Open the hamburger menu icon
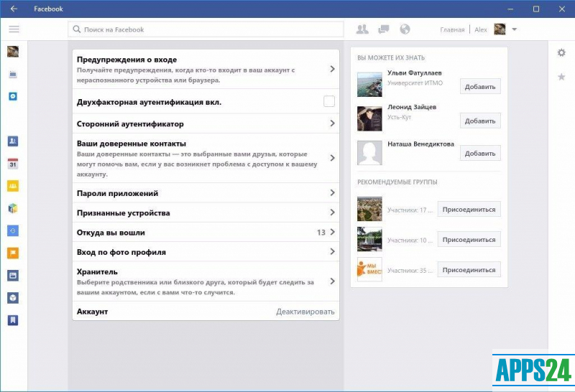The height and width of the screenshot is (392, 575). (14, 29)
